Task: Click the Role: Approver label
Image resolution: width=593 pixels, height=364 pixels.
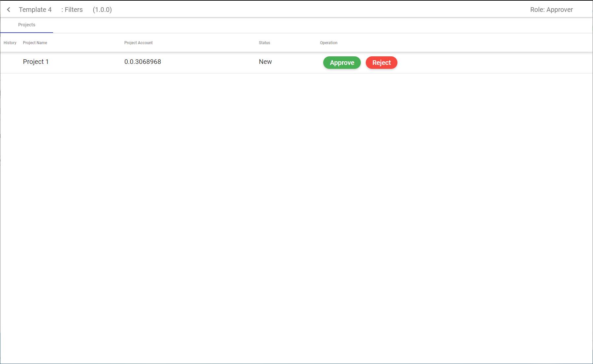Action: [551, 10]
